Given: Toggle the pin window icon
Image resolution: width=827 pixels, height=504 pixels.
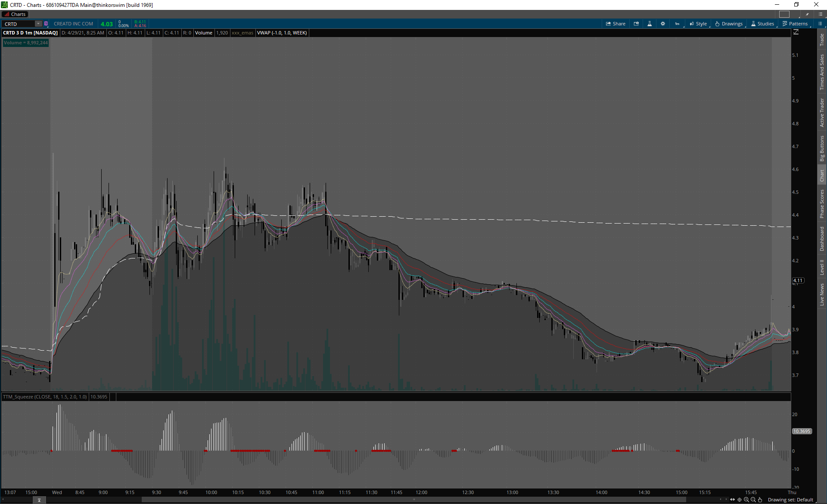Looking at the screenshot, I should (x=808, y=14).
